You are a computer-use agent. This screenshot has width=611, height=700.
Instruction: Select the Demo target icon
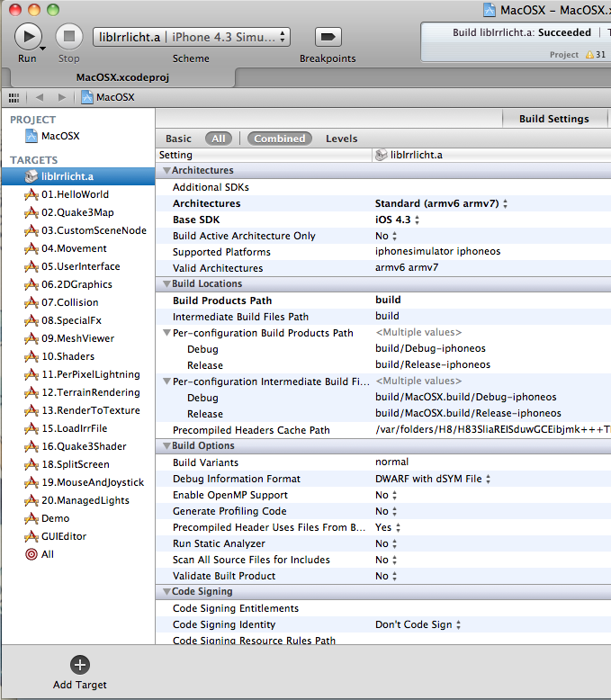point(31,519)
